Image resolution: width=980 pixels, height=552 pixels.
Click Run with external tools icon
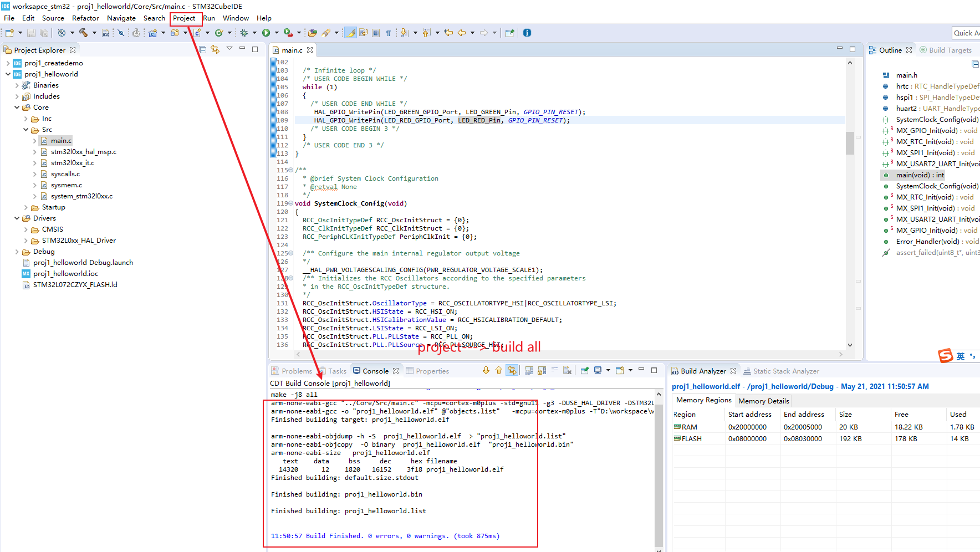point(288,33)
